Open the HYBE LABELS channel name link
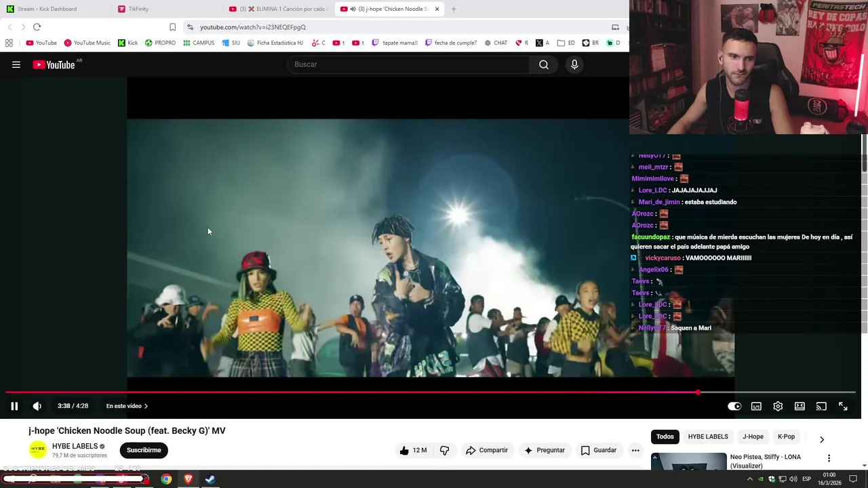 click(75, 446)
